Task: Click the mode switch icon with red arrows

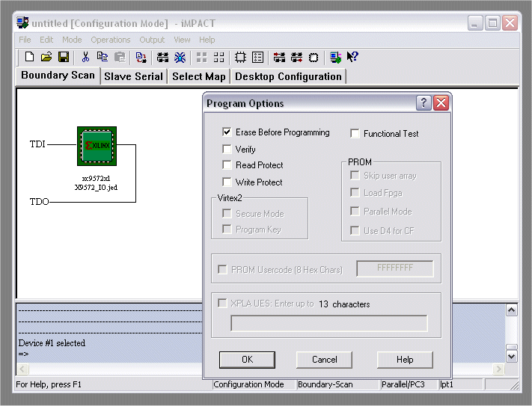Action: click(141, 58)
